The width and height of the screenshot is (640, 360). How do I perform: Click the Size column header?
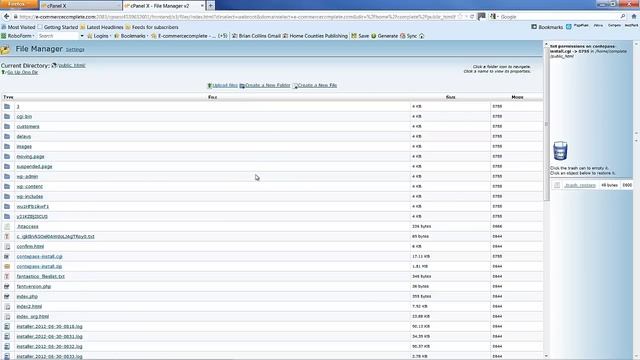tap(451, 97)
